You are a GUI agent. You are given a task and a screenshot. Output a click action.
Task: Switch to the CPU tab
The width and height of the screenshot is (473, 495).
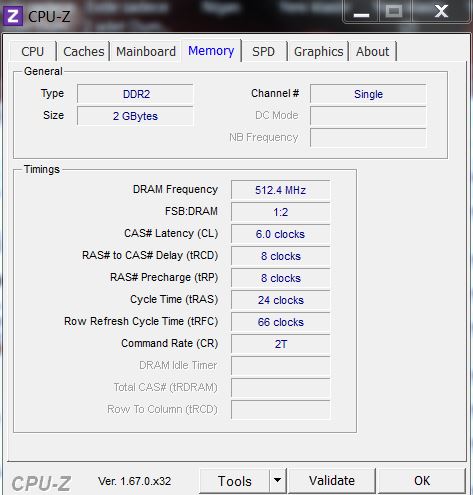[33, 52]
